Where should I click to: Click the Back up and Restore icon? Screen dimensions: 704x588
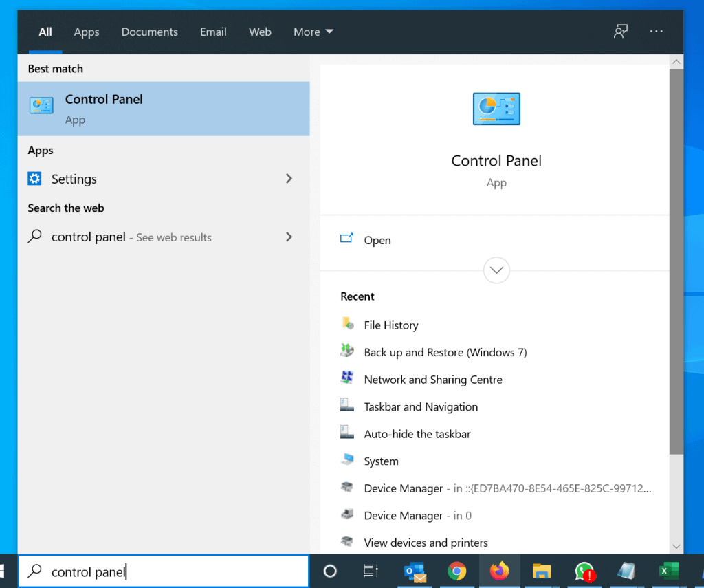pos(347,350)
